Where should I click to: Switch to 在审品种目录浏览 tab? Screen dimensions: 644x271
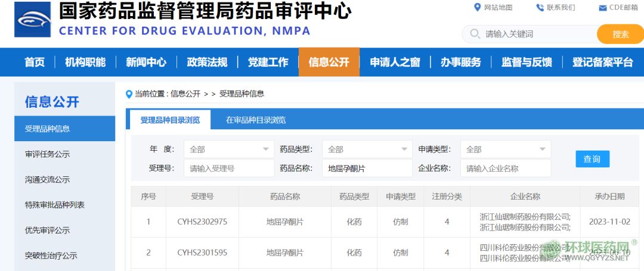point(256,120)
